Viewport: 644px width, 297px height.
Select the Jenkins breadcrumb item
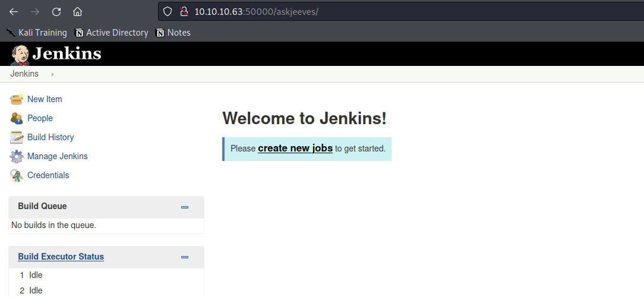(x=24, y=74)
